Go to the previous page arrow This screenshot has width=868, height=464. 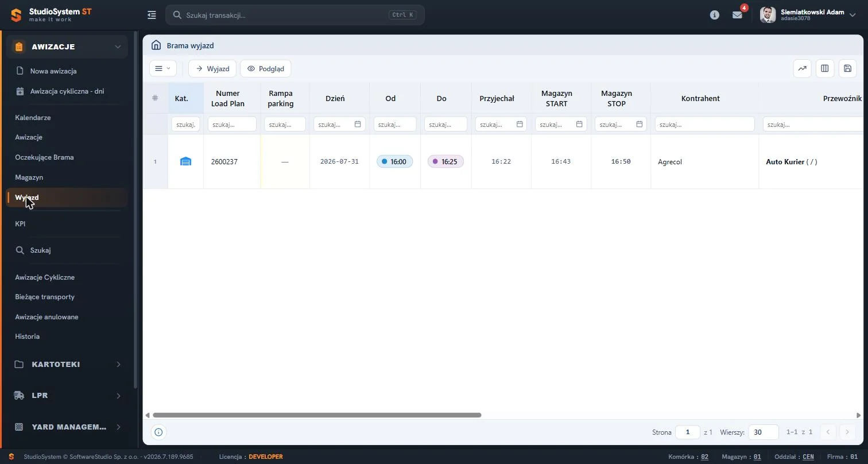(828, 432)
